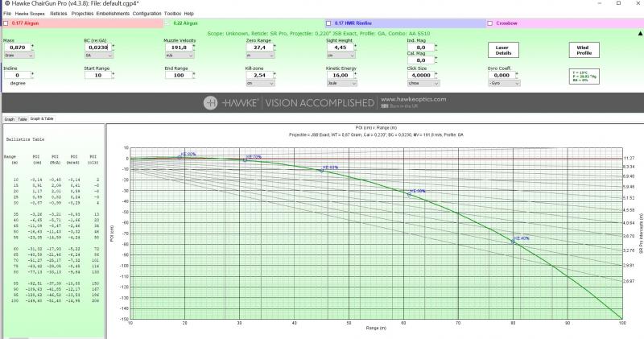The height and width of the screenshot is (339, 644).
Task: Click the KE 50% marker on the graph
Action: click(409, 194)
